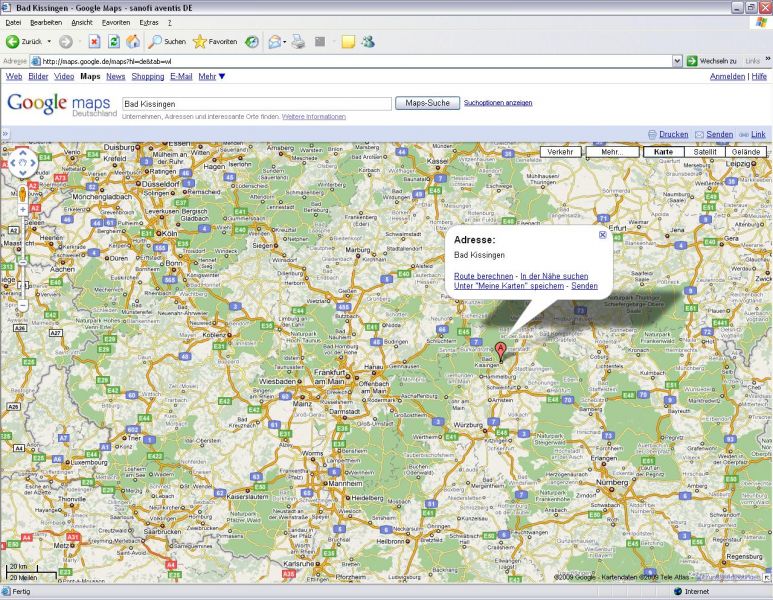Click the map pan control compass
773x600 pixels.
[x=23, y=163]
